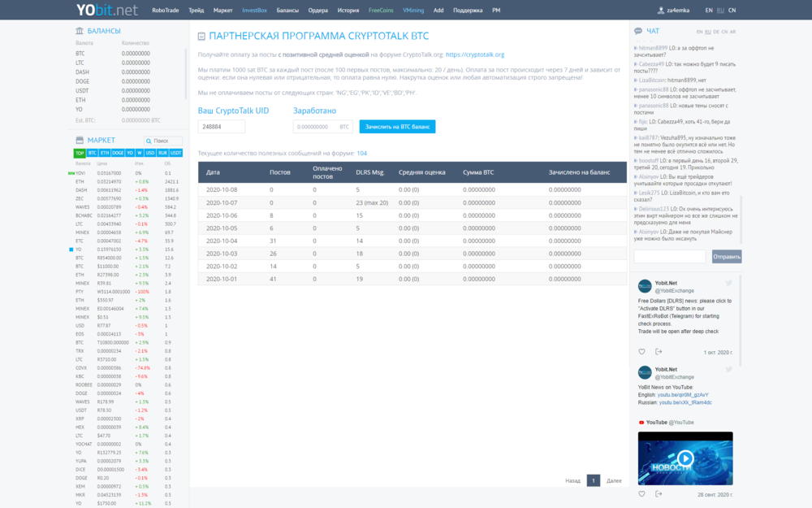The width and height of the screenshot is (812, 508).
Task: Select the DOGE market tab
Action: [118, 153]
